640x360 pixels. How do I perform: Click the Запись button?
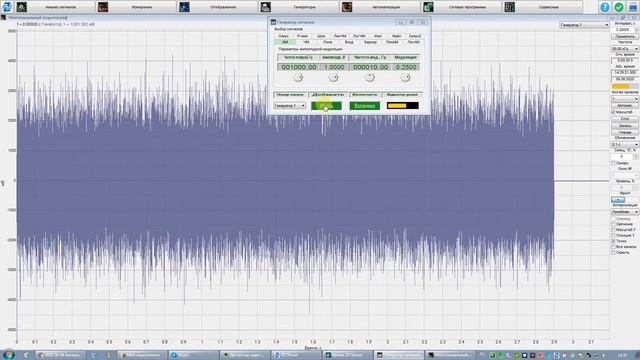tap(624, 126)
